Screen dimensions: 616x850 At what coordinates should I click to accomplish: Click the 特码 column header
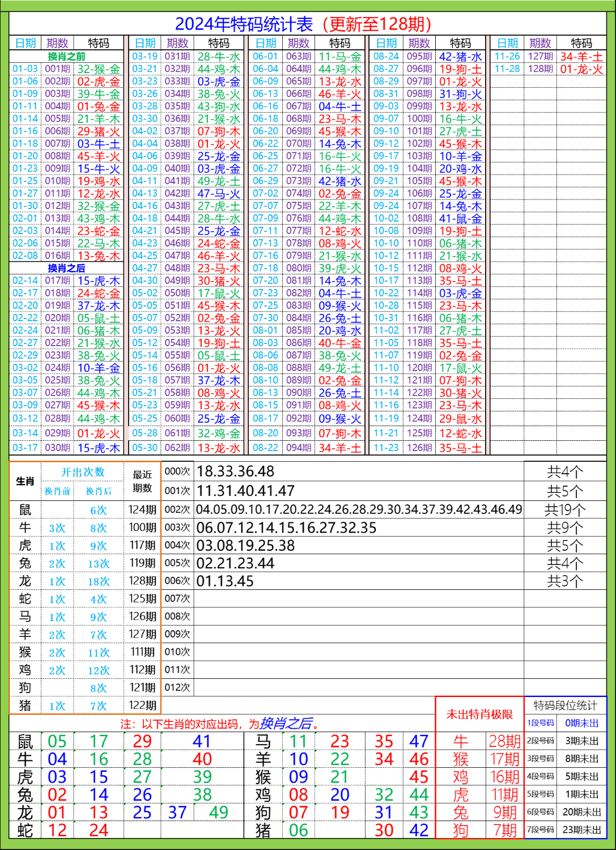99,42
